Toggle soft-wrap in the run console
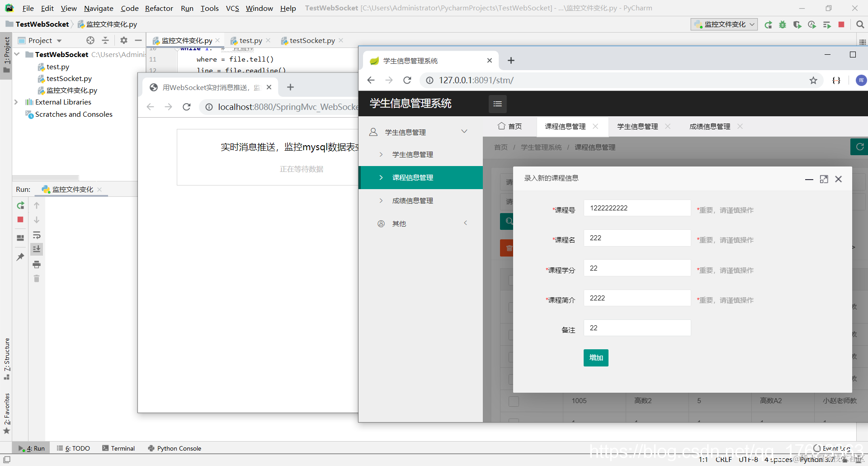The height and width of the screenshot is (466, 868). tap(37, 235)
